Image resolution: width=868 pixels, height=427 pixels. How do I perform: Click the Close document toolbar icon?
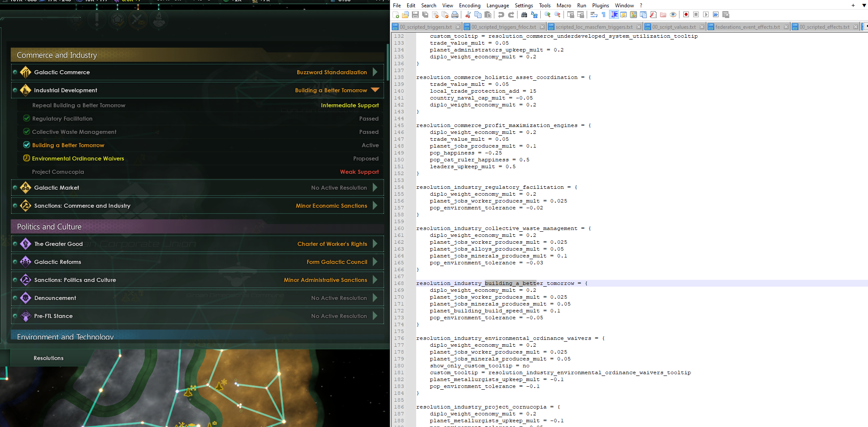point(436,15)
